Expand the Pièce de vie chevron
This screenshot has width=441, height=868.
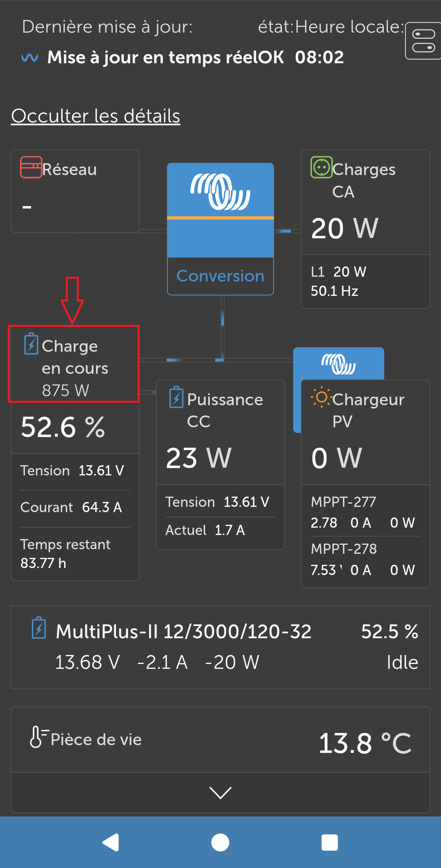tap(220, 793)
